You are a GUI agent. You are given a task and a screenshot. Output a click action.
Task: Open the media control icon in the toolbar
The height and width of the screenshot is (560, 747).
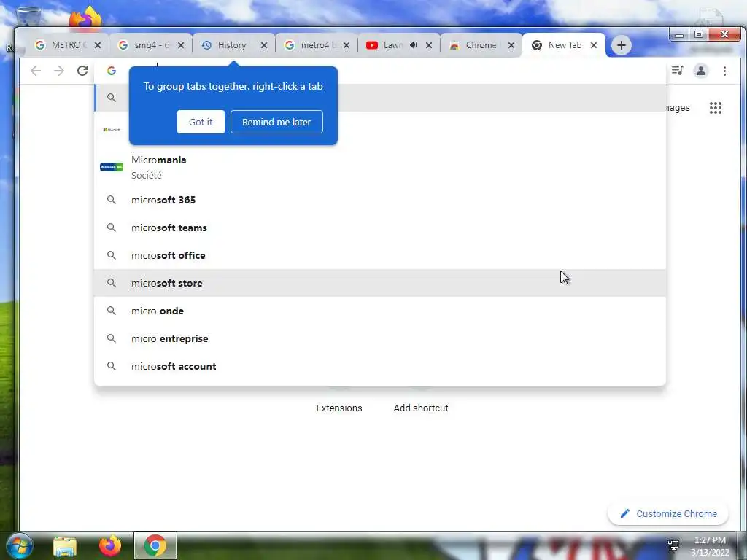click(x=677, y=71)
